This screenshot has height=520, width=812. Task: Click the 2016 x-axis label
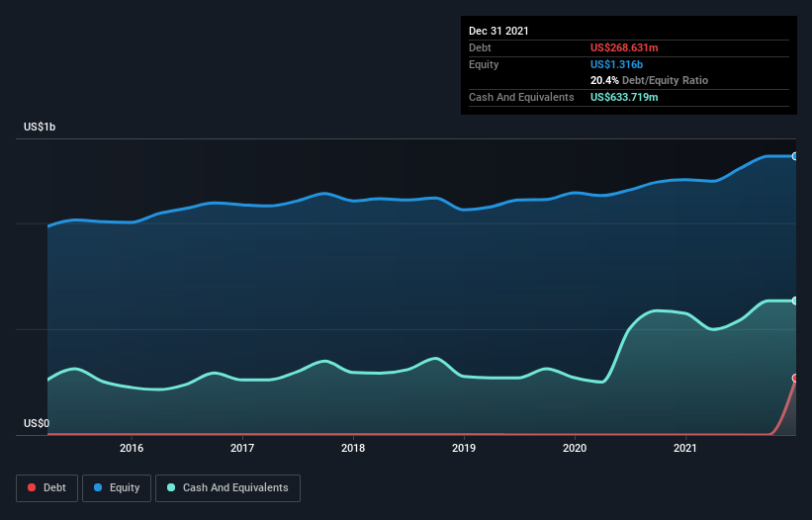point(132,448)
